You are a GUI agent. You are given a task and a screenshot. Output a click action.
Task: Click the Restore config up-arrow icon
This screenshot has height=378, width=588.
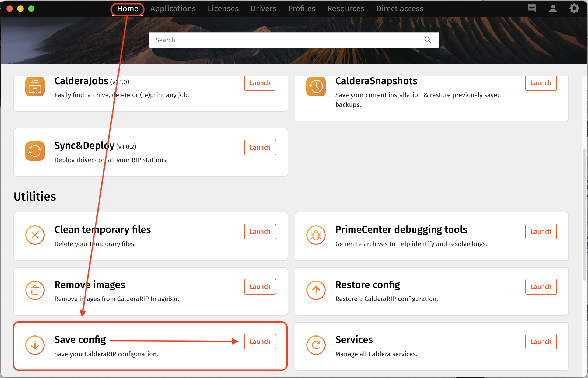point(316,290)
